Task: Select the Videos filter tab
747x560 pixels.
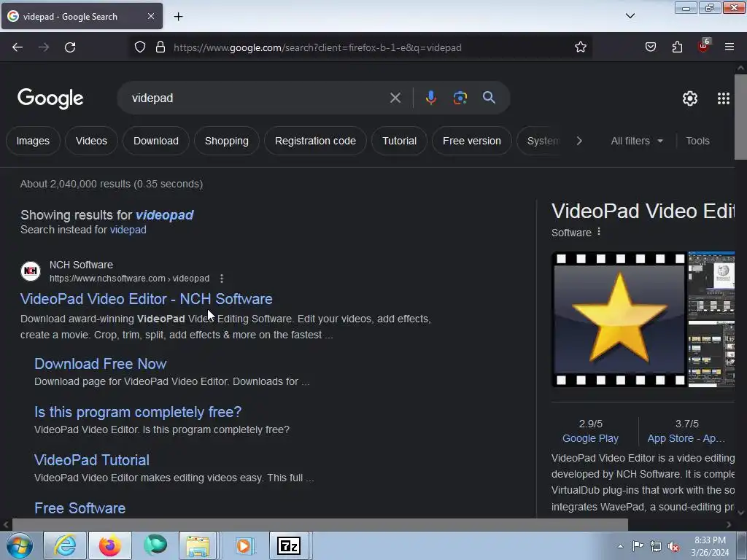Action: tap(91, 141)
